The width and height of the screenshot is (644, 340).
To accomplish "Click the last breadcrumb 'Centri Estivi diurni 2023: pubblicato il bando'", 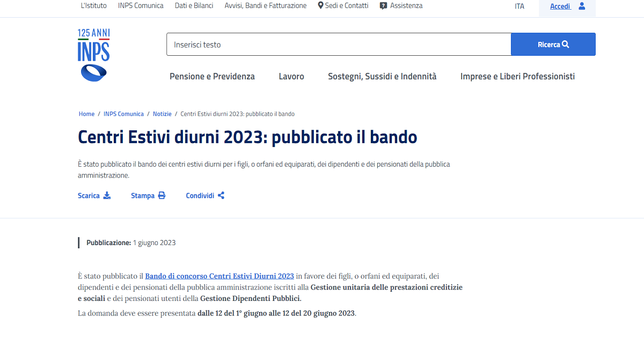I will [x=237, y=114].
